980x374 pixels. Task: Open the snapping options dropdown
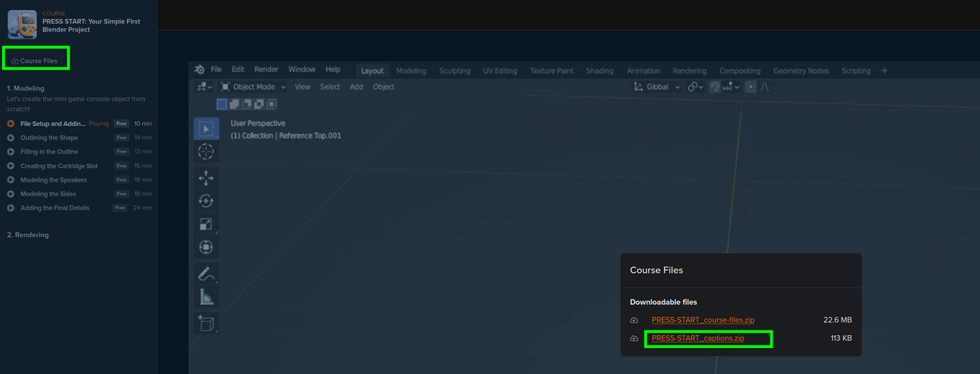pos(731,87)
